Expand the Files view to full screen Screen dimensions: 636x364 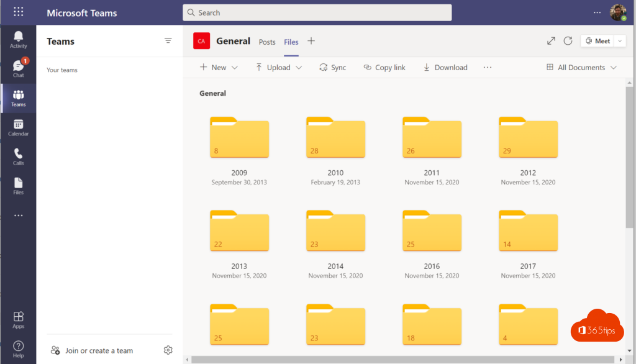(x=550, y=40)
